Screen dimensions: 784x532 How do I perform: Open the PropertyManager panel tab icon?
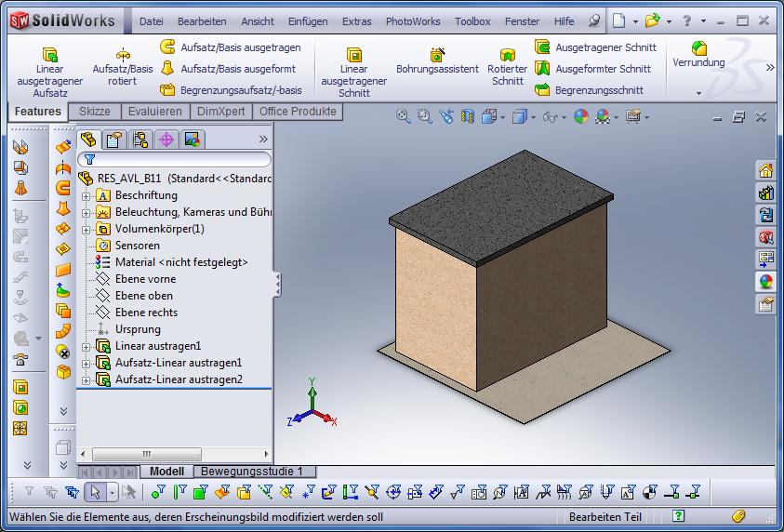click(x=114, y=140)
